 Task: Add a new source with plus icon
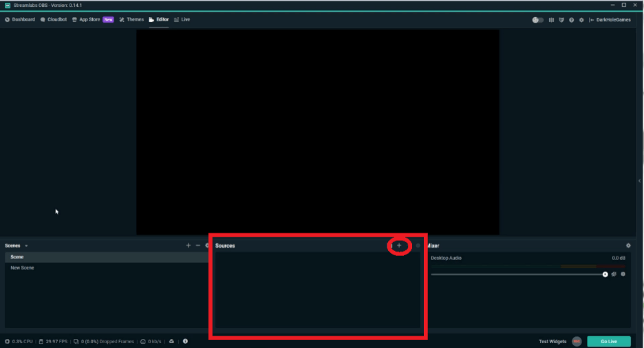coord(399,246)
